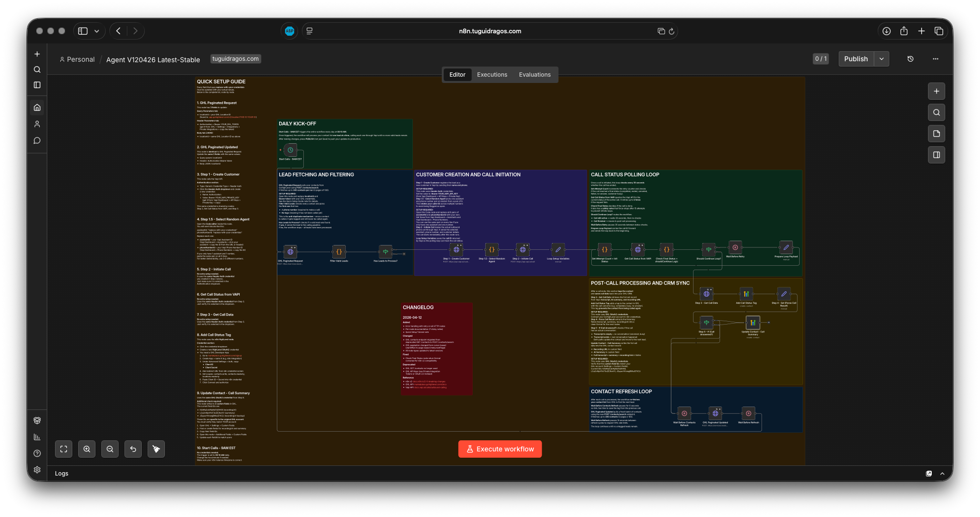Add a sticky note to the canvas
This screenshot has width=980, height=517.
[937, 134]
